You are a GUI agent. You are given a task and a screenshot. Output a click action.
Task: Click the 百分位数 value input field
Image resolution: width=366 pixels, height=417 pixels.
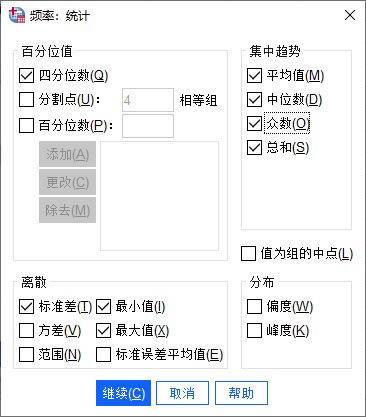point(148,126)
